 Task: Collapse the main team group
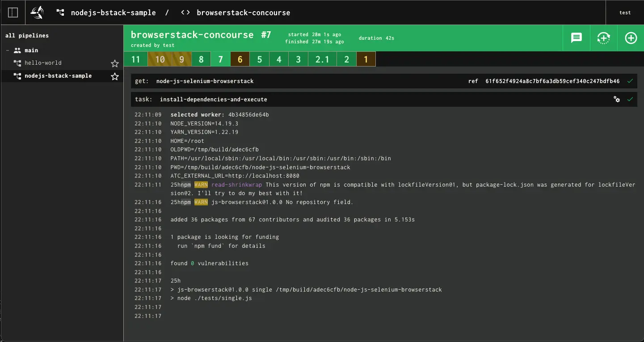pos(8,50)
